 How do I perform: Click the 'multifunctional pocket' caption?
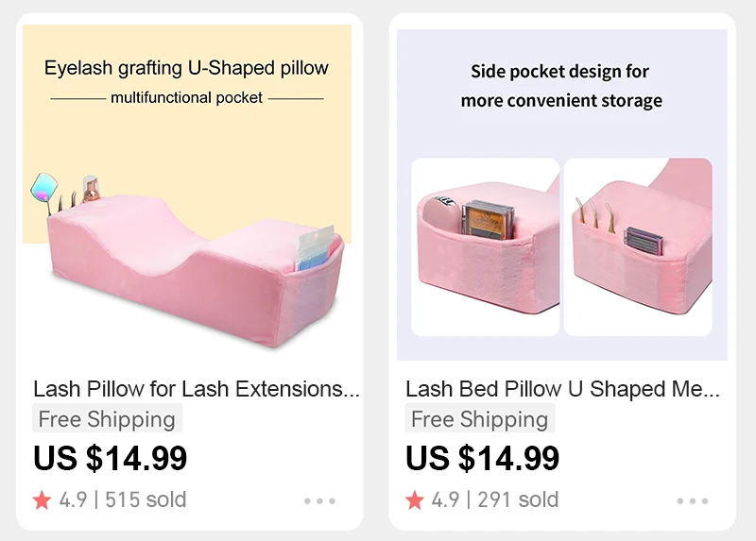point(187,97)
